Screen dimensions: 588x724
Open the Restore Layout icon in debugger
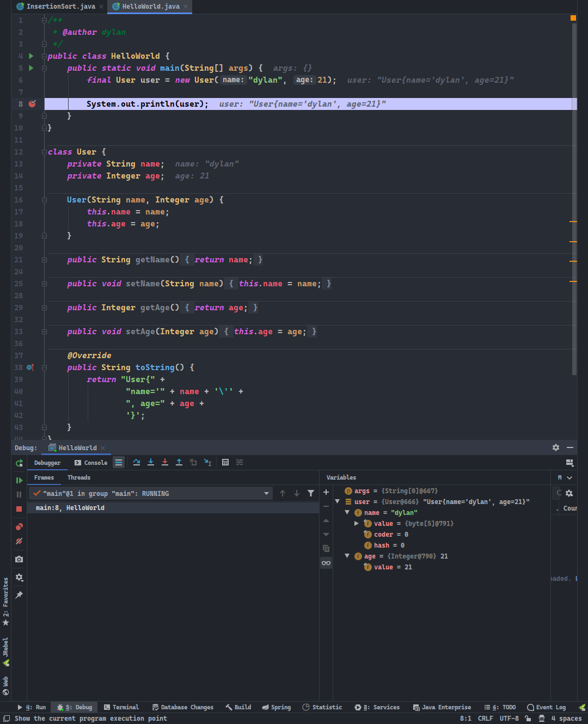click(570, 463)
